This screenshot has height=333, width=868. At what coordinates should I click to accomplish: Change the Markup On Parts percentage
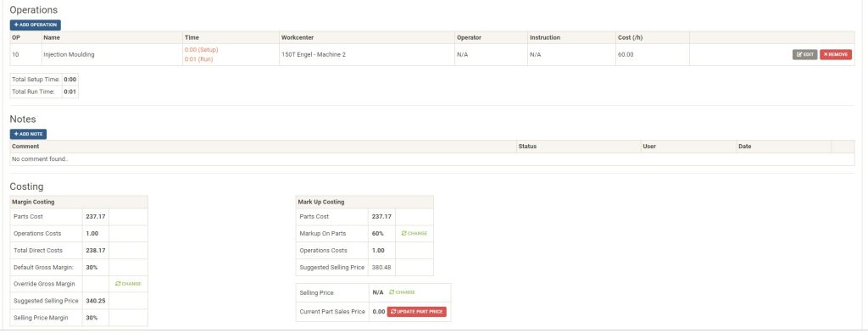tap(414, 233)
